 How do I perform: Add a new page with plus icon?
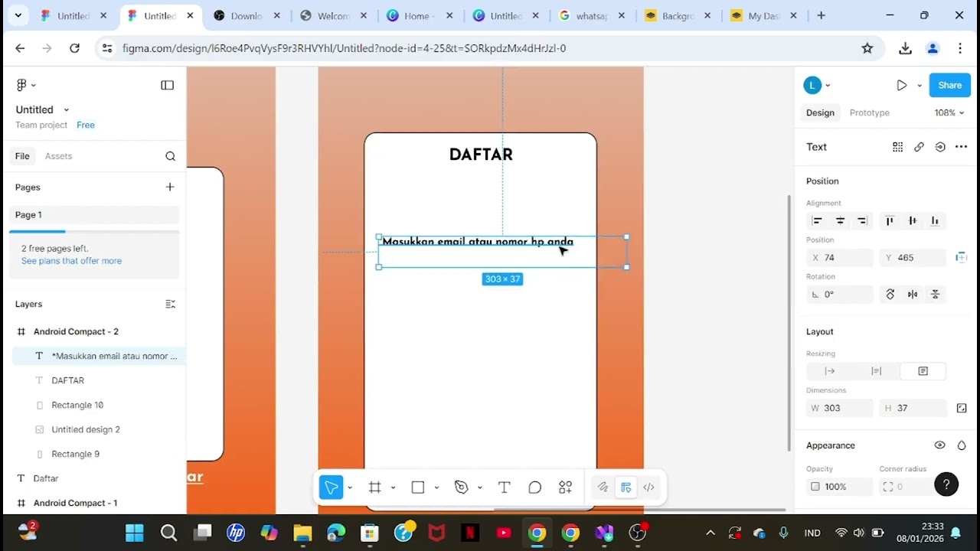[170, 187]
